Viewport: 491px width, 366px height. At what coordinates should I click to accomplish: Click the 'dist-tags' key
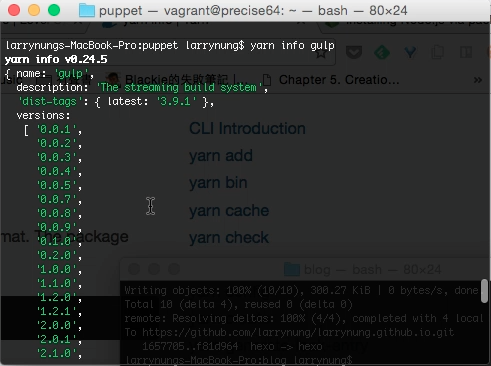coord(50,101)
